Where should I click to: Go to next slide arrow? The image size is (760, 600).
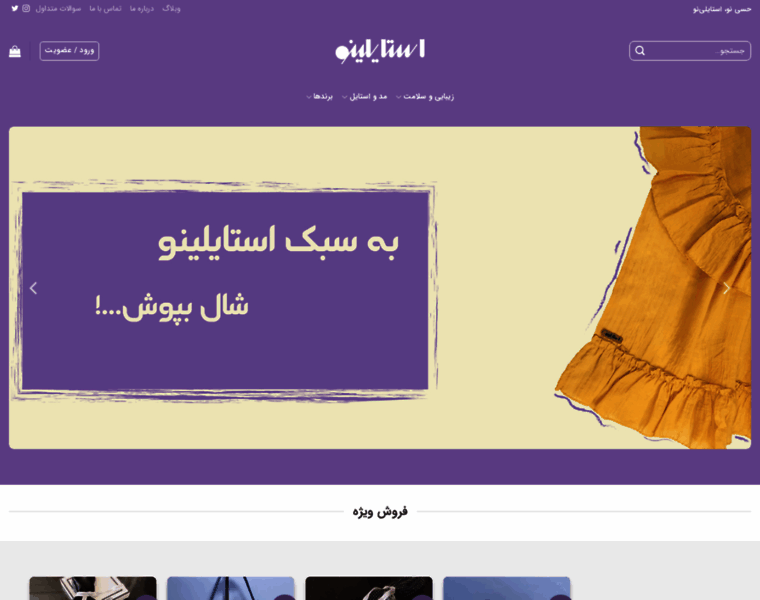[x=726, y=288]
